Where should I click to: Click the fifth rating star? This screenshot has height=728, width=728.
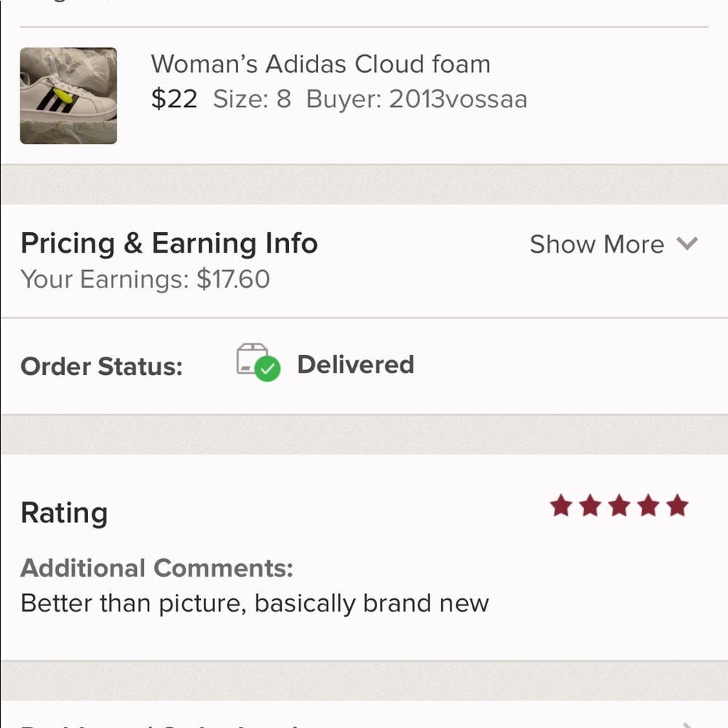tap(677, 506)
